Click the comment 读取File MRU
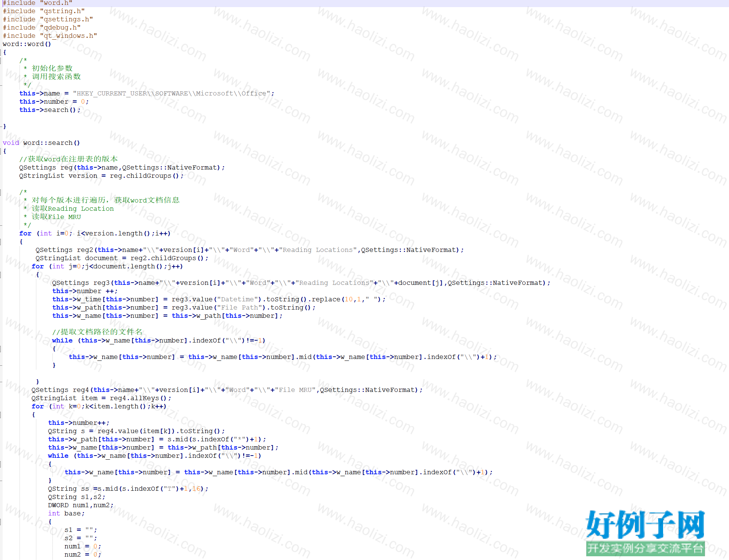This screenshot has height=560, width=729. pos(56,217)
